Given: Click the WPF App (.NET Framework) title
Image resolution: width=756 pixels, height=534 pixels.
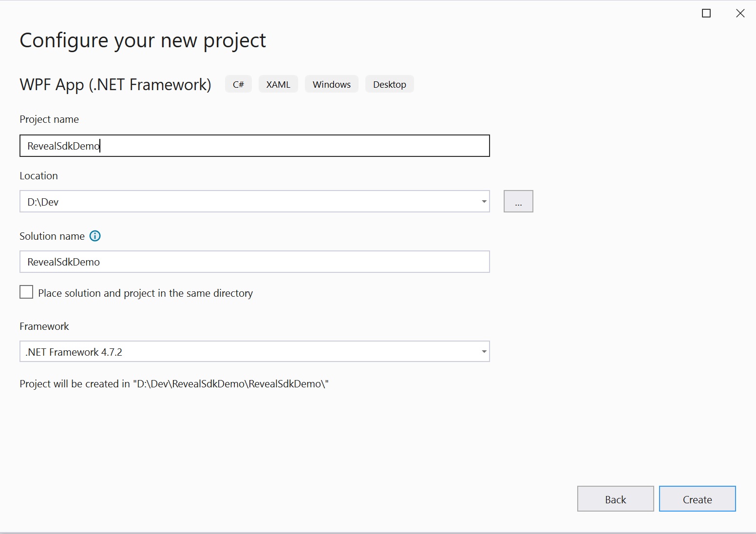Looking at the screenshot, I should pos(115,85).
